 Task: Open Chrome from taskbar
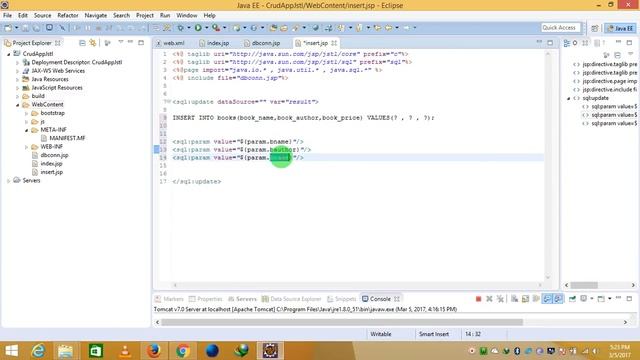182,351
